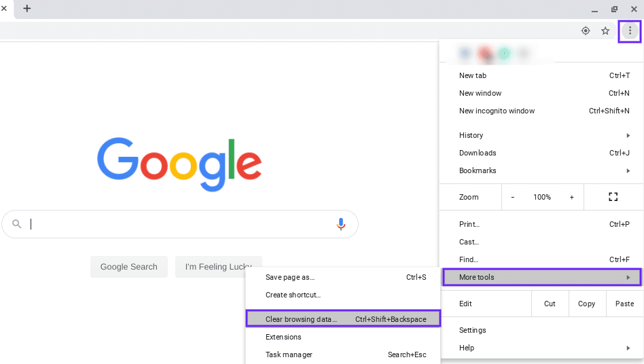Open Settings from the Chrome menu

473,330
